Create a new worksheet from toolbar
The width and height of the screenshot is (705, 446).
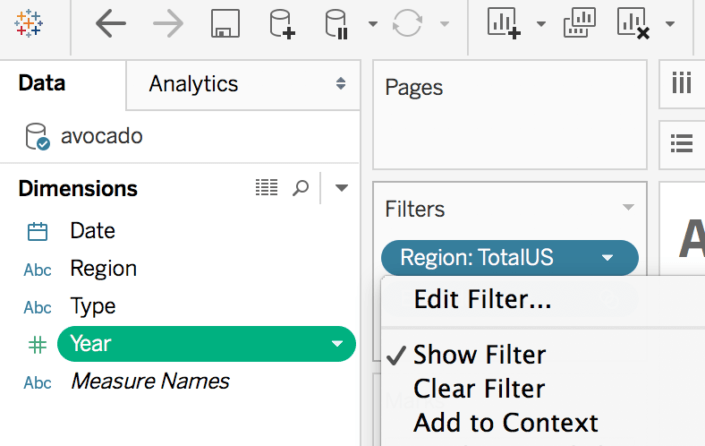(505, 24)
